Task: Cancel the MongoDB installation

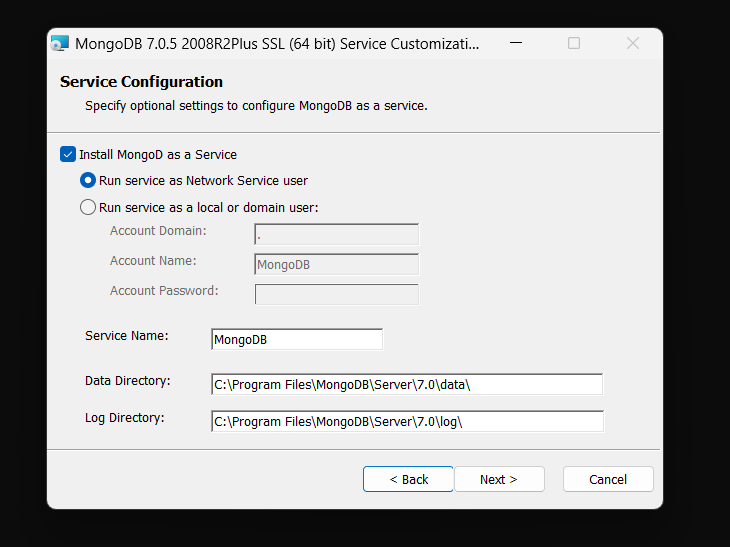Action: [608, 479]
